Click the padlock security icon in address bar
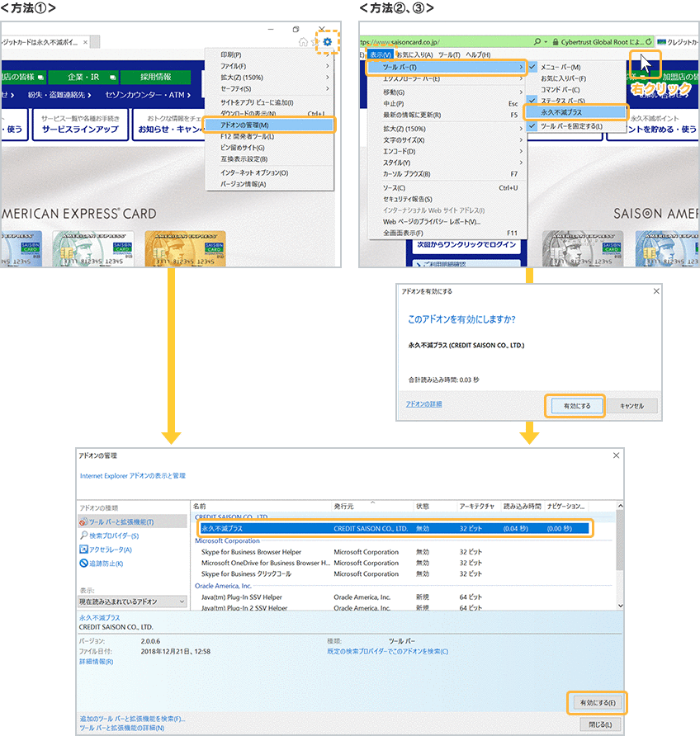This screenshot has width=700, height=736. (x=556, y=42)
